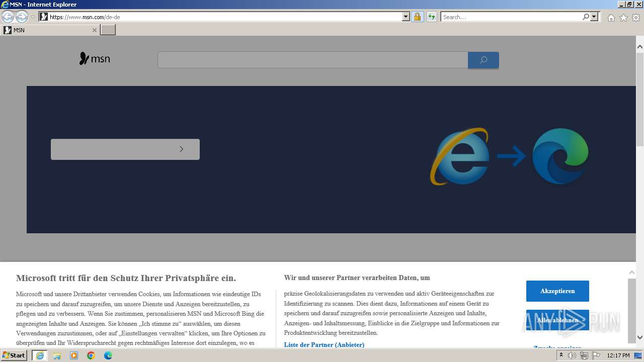Open the Action Center flag icon
Viewport: 644px width, 362px height.
click(596, 355)
